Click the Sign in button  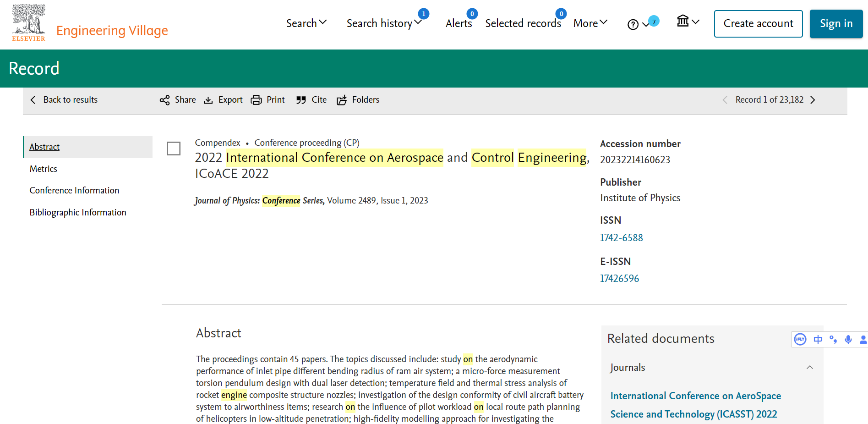click(x=836, y=23)
